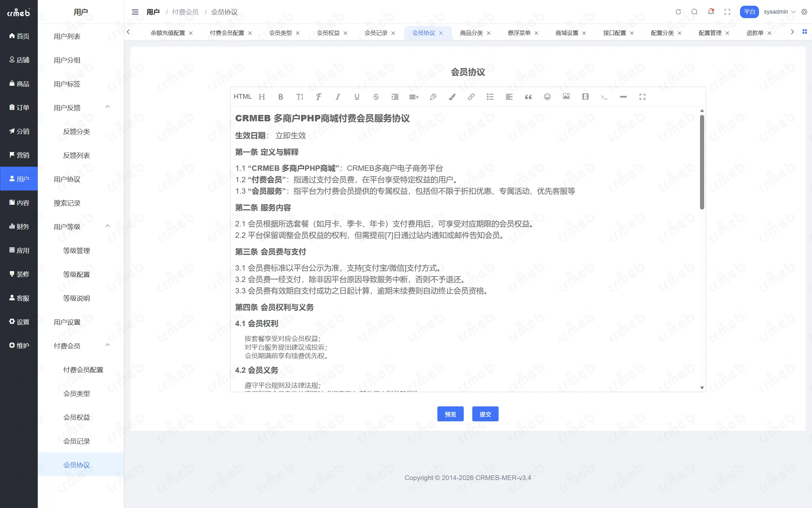Open the background color brush tool
Screen dimensions: 812x508
coord(452,97)
